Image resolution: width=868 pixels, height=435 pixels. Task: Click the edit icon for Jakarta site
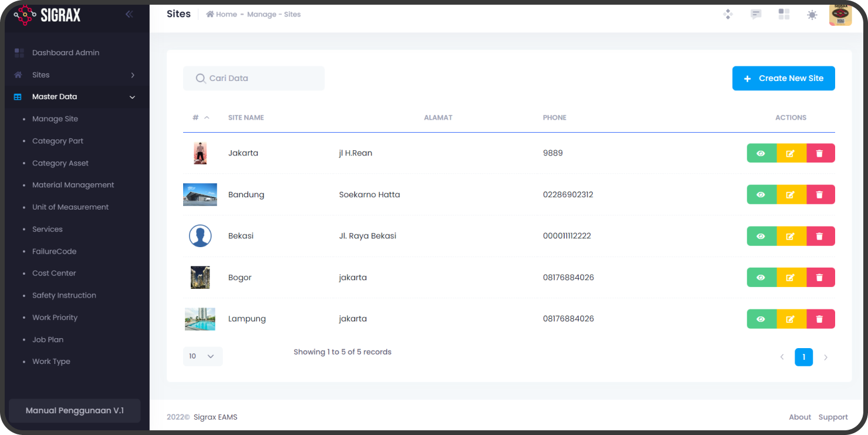pos(791,153)
